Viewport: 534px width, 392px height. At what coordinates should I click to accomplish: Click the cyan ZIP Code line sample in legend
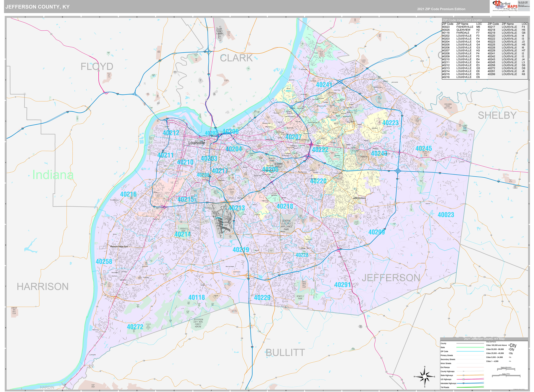point(470,351)
